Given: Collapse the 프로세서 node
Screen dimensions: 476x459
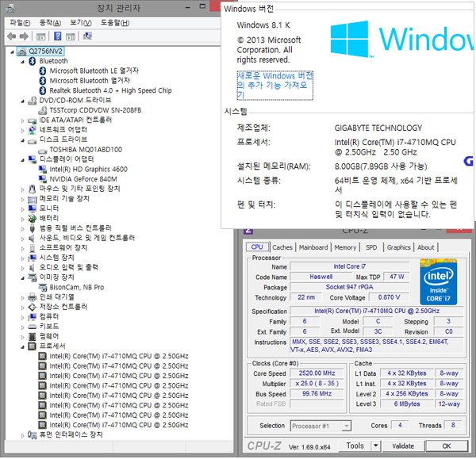Looking at the screenshot, I should (x=23, y=347).
